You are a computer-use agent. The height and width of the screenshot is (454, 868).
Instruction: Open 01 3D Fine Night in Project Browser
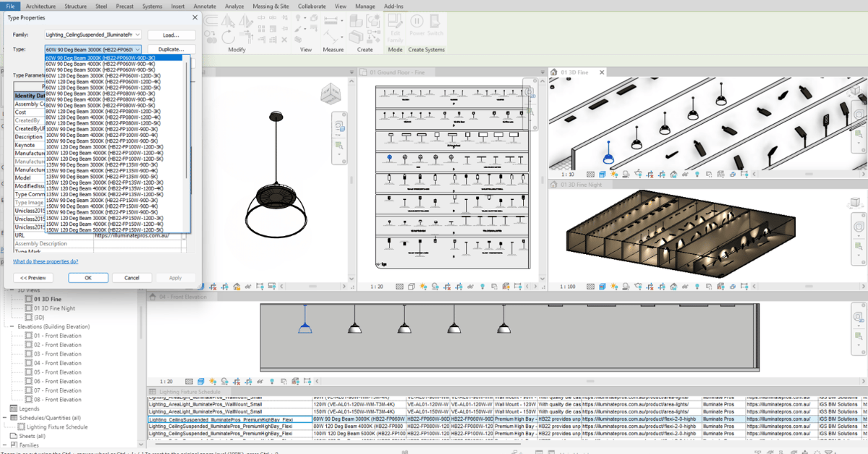54,308
